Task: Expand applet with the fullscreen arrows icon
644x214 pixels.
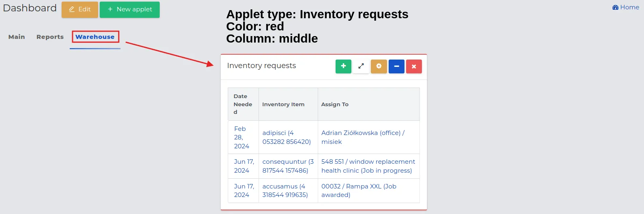Action: (x=361, y=66)
